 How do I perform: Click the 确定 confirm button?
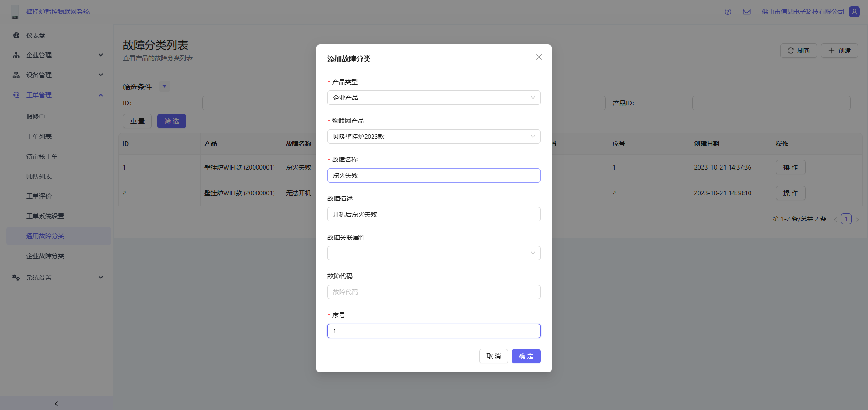click(x=526, y=356)
